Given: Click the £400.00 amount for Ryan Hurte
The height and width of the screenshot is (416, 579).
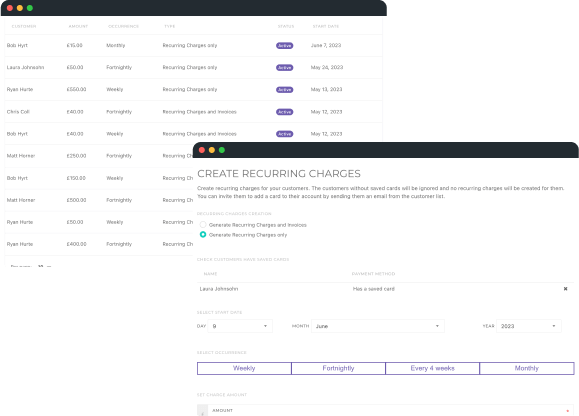Looking at the screenshot, I should click(x=76, y=244).
